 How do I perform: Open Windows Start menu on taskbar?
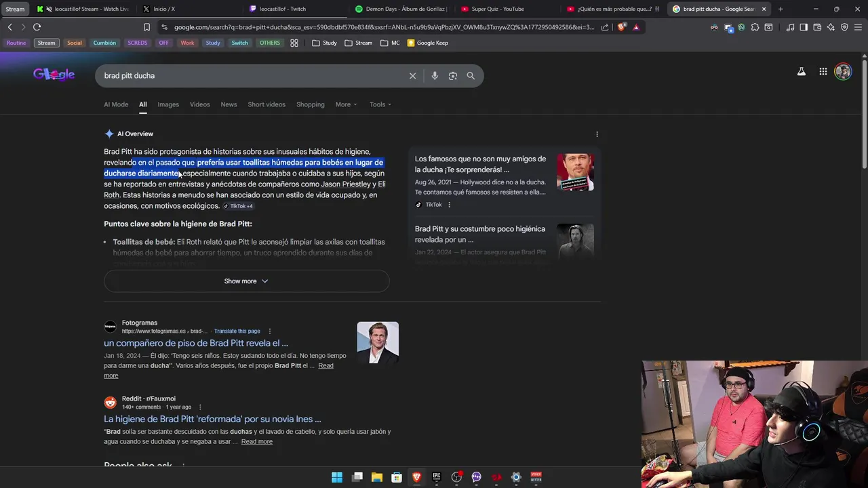coord(337,477)
